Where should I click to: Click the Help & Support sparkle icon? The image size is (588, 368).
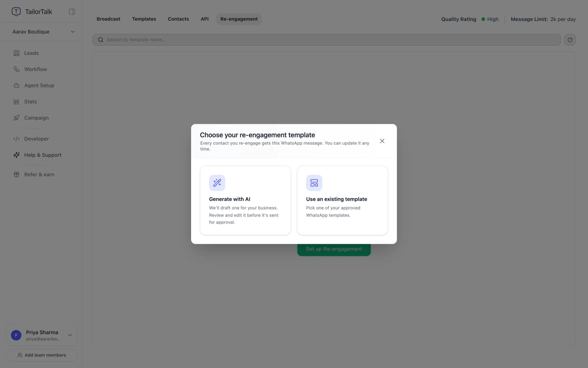pos(17,155)
